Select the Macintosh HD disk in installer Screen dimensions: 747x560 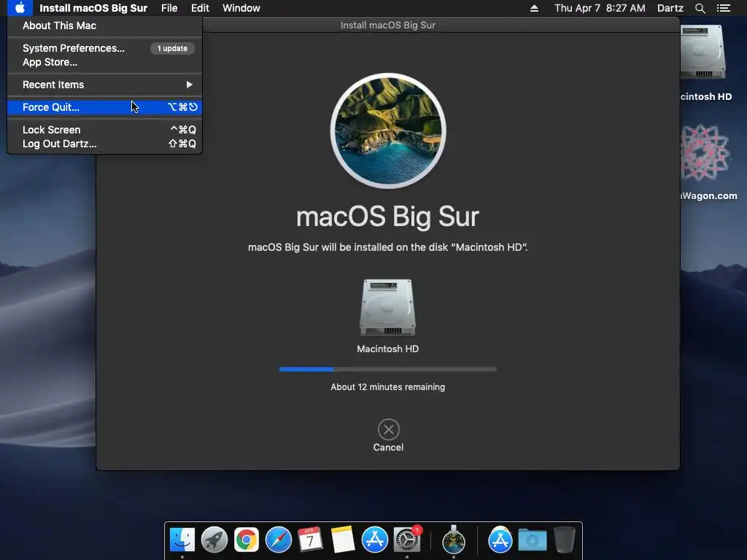pos(387,308)
